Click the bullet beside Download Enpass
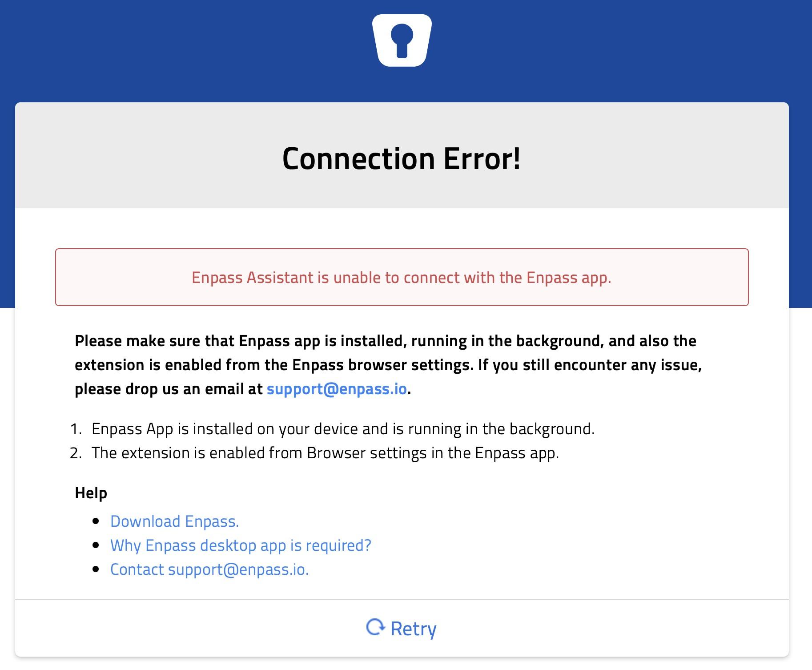Image resolution: width=812 pixels, height=670 pixels. [x=96, y=521]
